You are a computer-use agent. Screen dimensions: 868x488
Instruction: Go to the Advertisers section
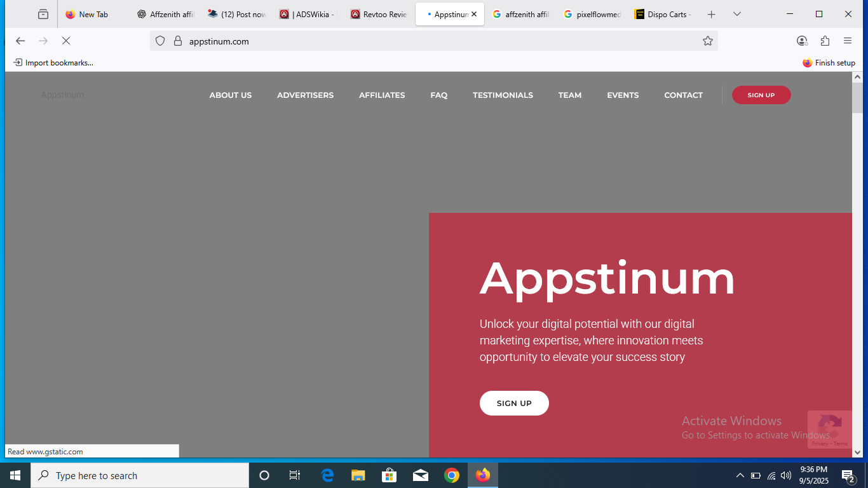[x=305, y=95]
